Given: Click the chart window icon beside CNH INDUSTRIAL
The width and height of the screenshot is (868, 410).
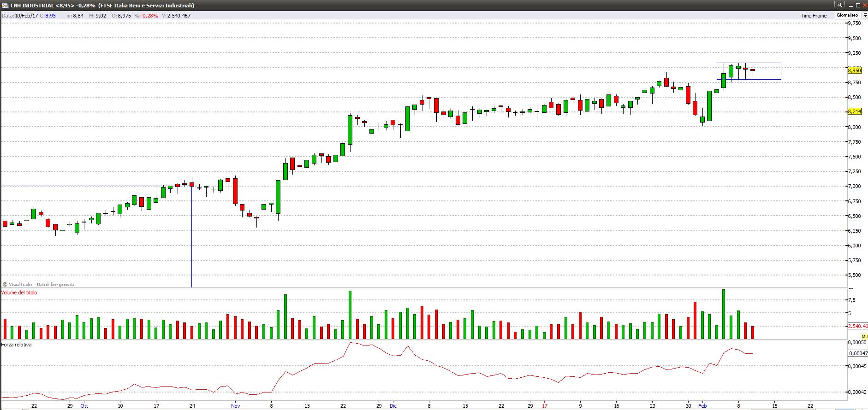Looking at the screenshot, I should click(5, 5).
